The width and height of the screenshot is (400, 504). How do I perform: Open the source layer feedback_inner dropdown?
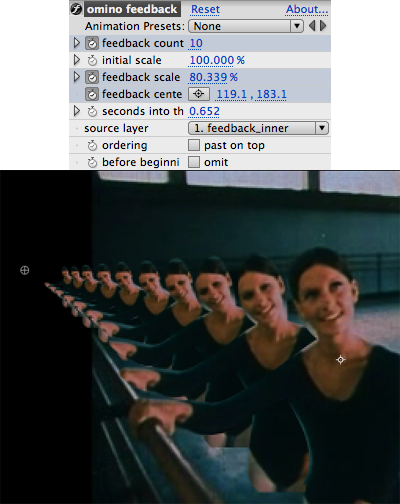[258, 128]
